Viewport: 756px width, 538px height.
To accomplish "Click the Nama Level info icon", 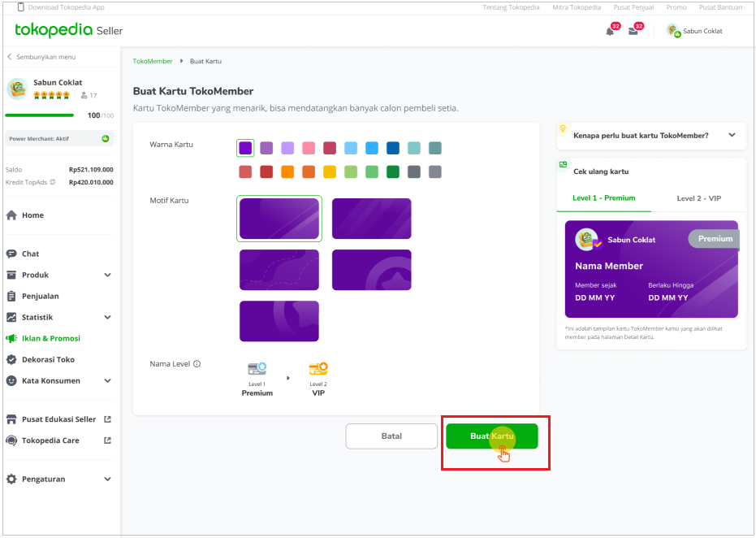I will click(197, 364).
